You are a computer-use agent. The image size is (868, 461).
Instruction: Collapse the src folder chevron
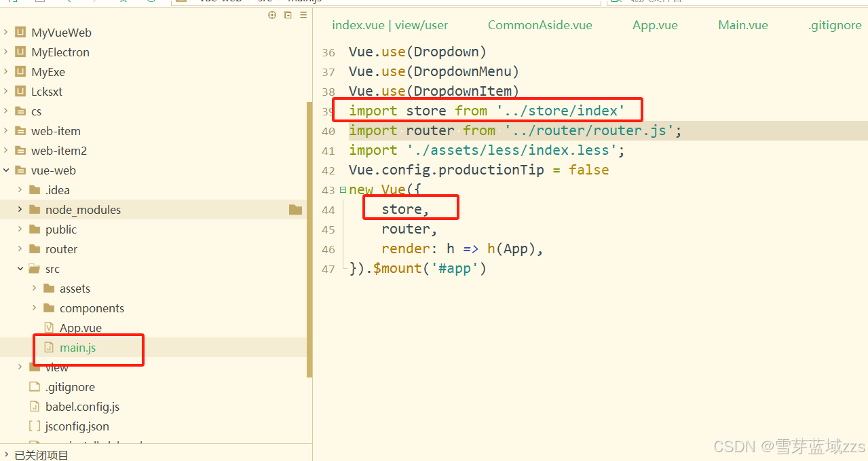20,269
